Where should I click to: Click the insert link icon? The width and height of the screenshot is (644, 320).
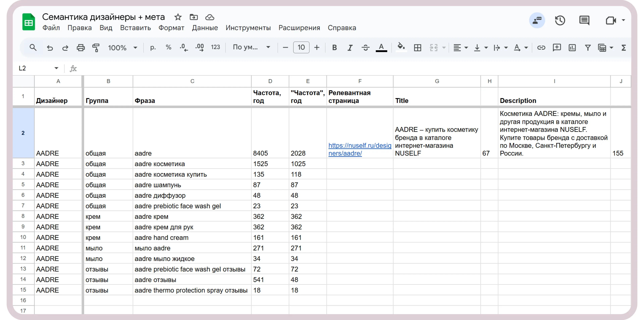(541, 47)
